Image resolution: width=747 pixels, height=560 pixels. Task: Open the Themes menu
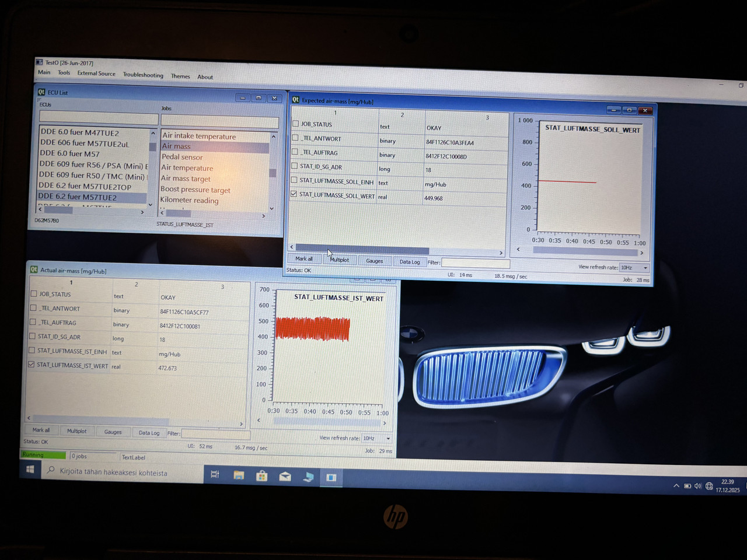[x=180, y=76]
